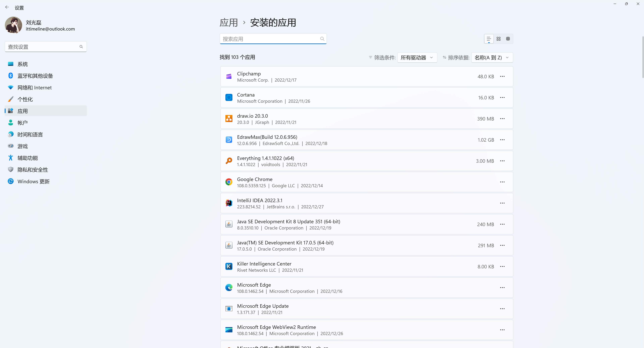Open the 名称(A 到 Z) sort dropdown
This screenshot has width=644, height=348.
click(x=492, y=57)
